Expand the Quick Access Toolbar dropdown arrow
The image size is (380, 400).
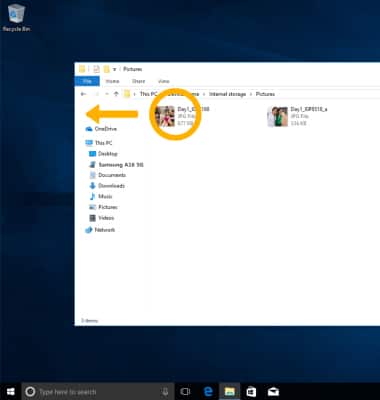click(114, 69)
